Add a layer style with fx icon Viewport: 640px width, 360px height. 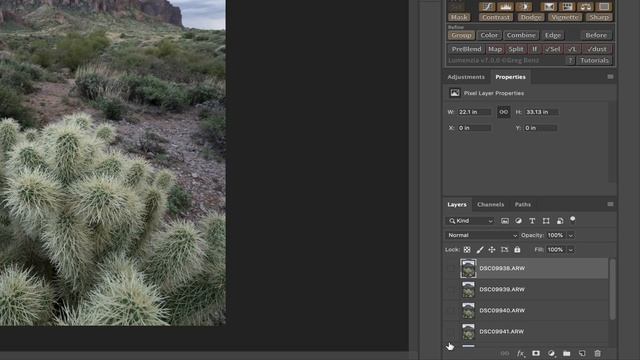click(520, 353)
